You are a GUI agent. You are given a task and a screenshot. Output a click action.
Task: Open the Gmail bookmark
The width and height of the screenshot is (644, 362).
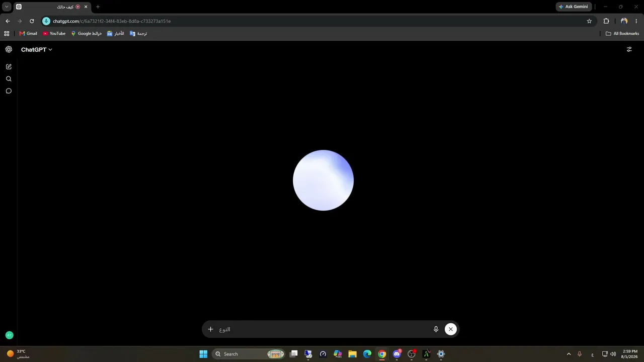[28, 34]
